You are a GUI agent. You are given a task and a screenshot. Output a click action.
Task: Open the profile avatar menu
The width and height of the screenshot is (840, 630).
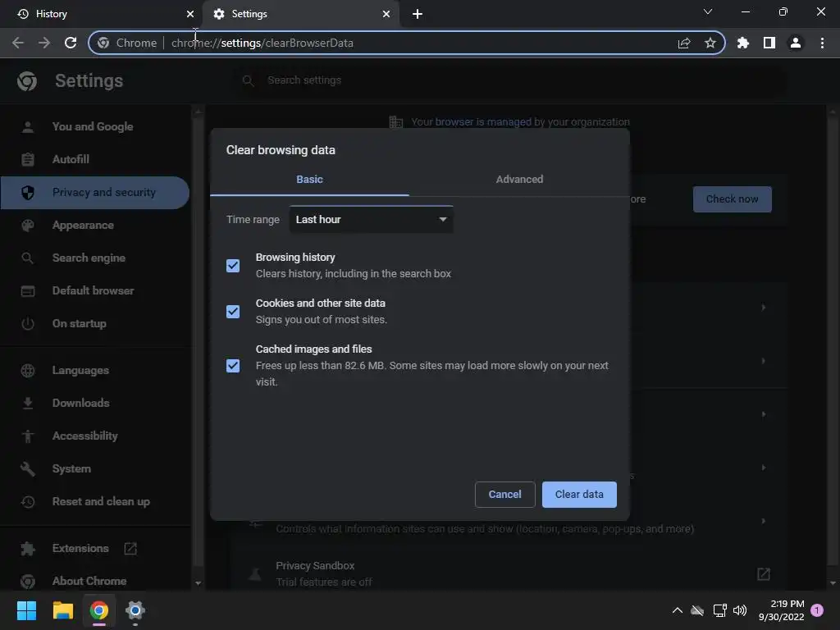[796, 43]
